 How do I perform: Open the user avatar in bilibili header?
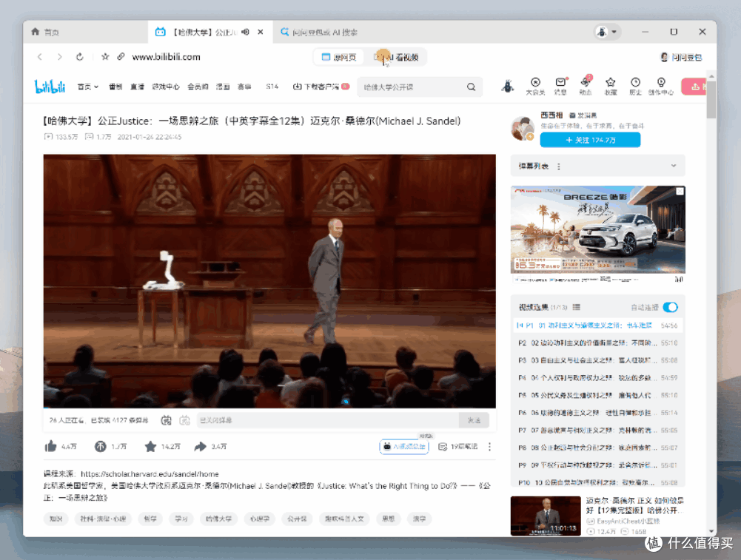[x=508, y=86]
